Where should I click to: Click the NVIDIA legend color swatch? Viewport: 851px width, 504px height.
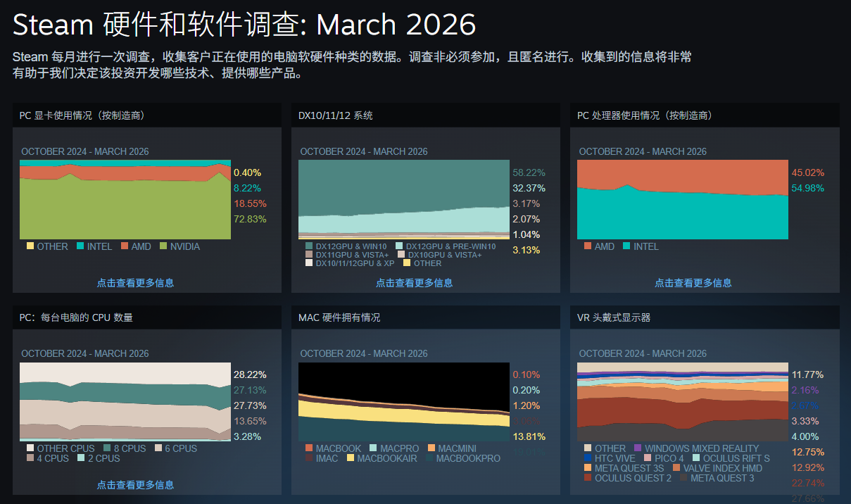[164, 246]
